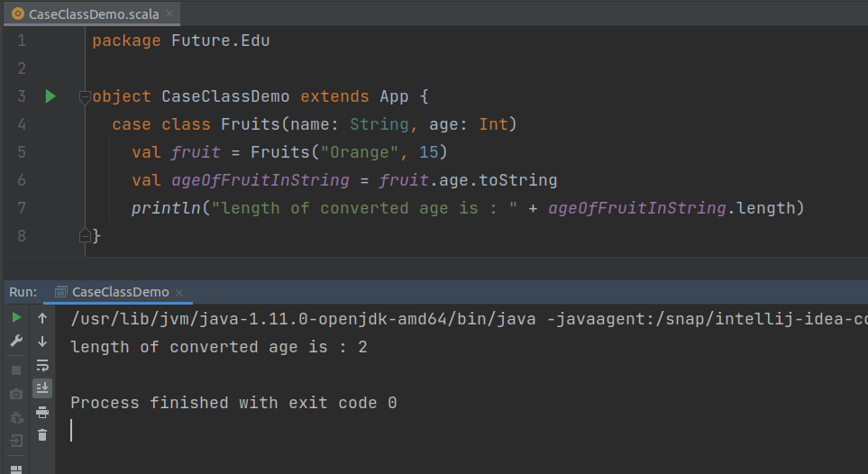Image resolution: width=868 pixels, height=474 pixels.
Task: Click the exit icon in Run toolbar
Action: pyautogui.click(x=16, y=441)
